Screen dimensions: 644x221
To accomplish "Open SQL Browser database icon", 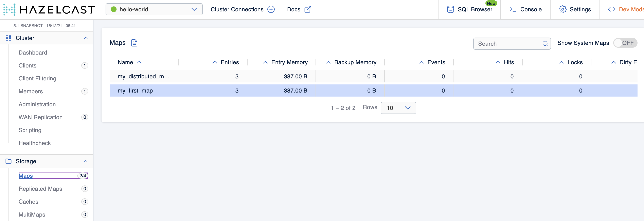I will (x=450, y=9).
